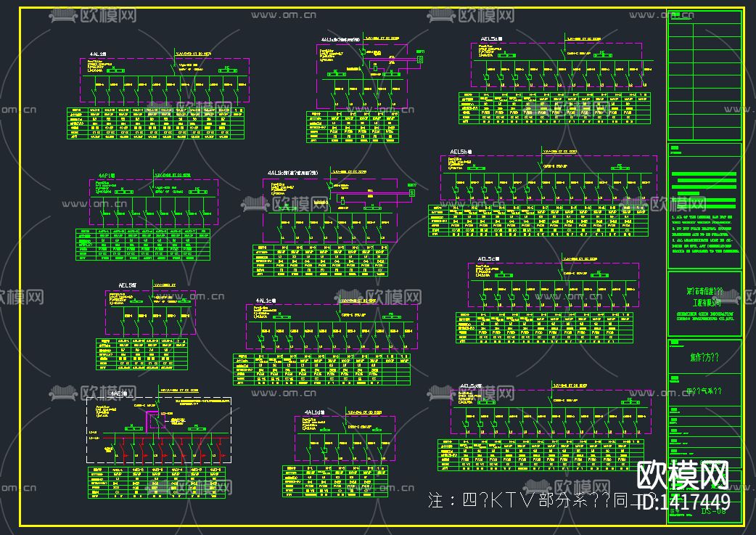Screen dimensions: 756x535
Task: Click the "4AE1" panel title label
Action: click(x=118, y=393)
